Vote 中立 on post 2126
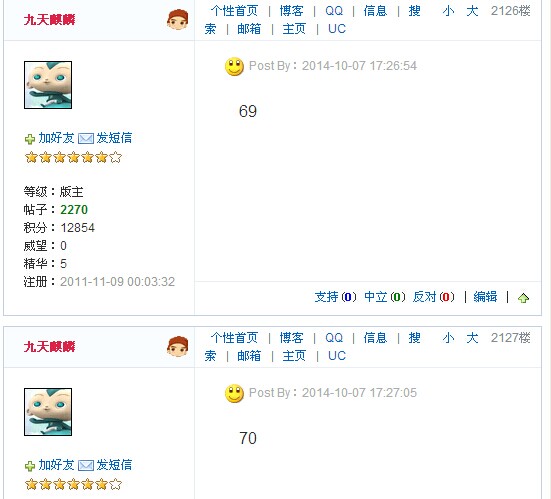 click(376, 297)
